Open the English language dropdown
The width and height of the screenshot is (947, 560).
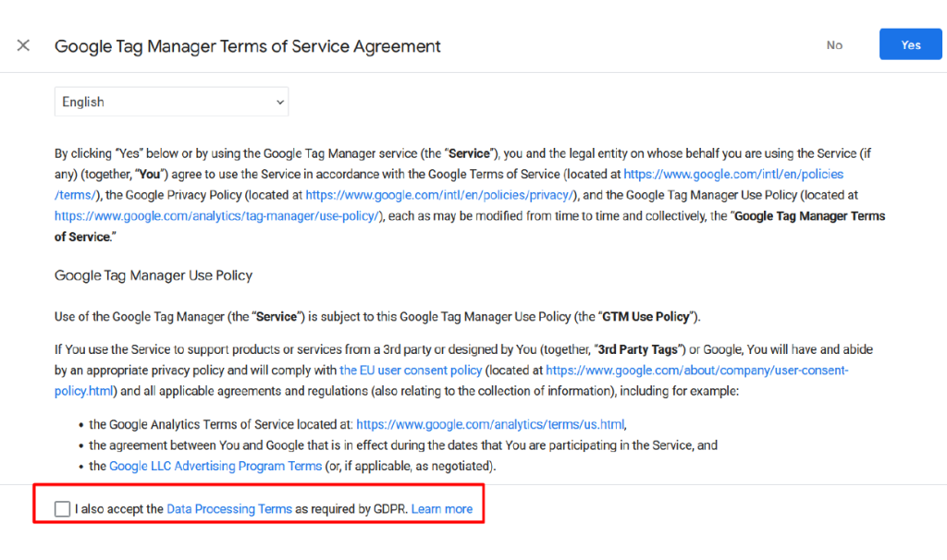pos(171,102)
